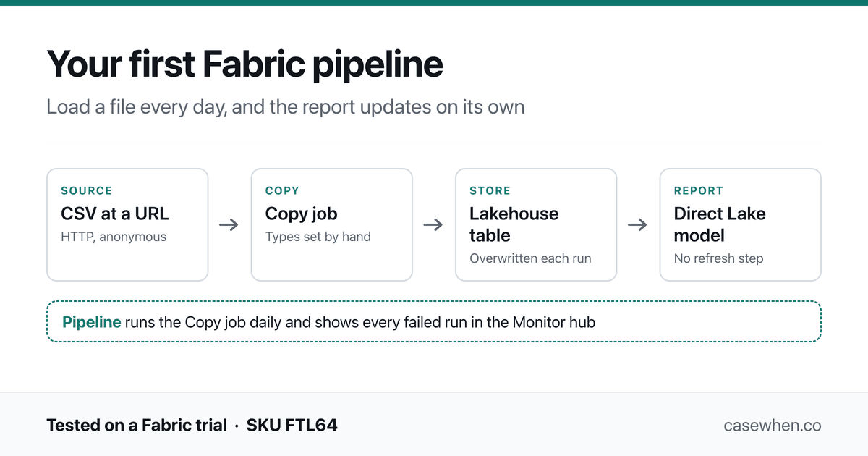Viewport: 868px width, 456px height.
Task: Click the 'Direct Lake model' card title
Action: pyautogui.click(x=720, y=224)
